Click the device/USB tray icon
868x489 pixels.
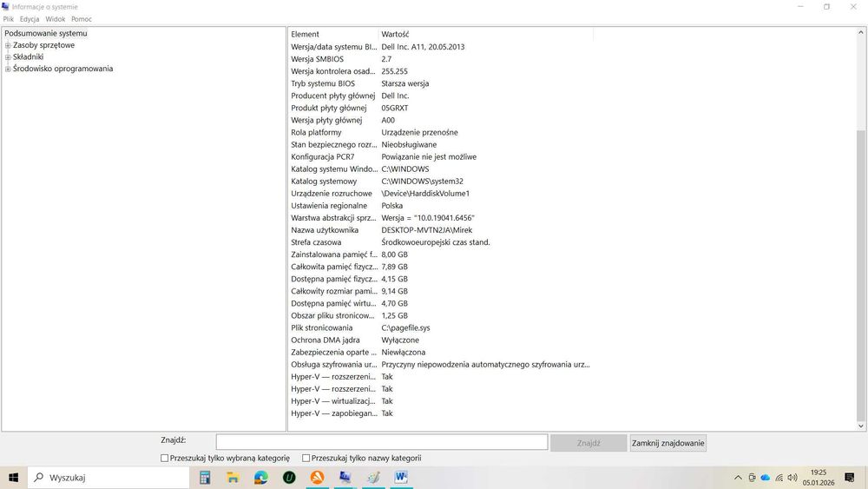pyautogui.click(x=752, y=478)
